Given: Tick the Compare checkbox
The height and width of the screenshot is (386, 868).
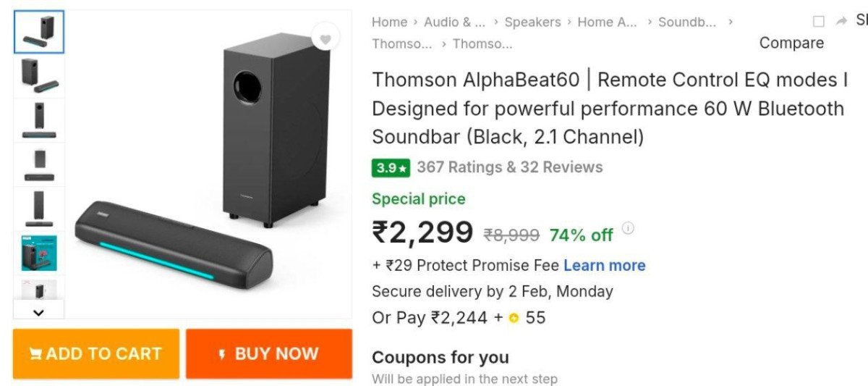Looking at the screenshot, I should (818, 22).
